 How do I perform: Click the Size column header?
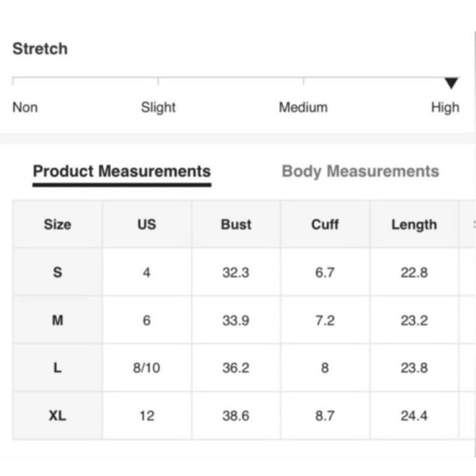pos(57,224)
